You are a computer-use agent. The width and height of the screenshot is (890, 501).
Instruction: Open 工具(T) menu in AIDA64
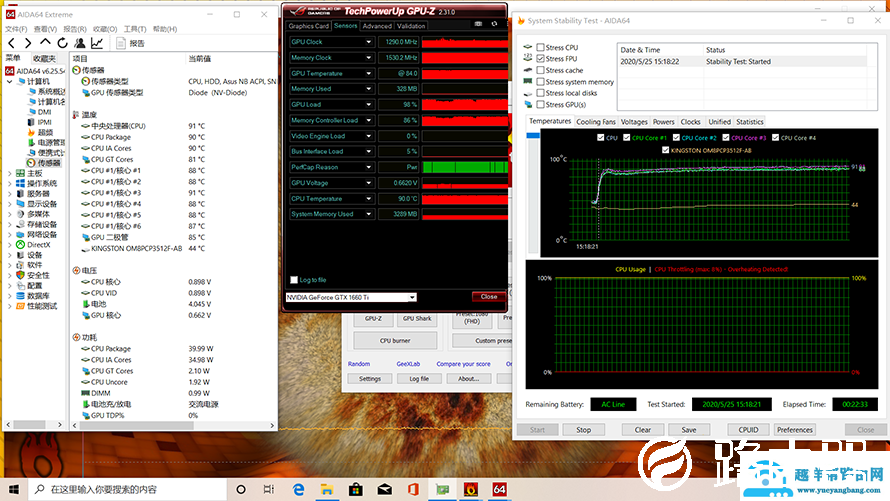pos(135,29)
